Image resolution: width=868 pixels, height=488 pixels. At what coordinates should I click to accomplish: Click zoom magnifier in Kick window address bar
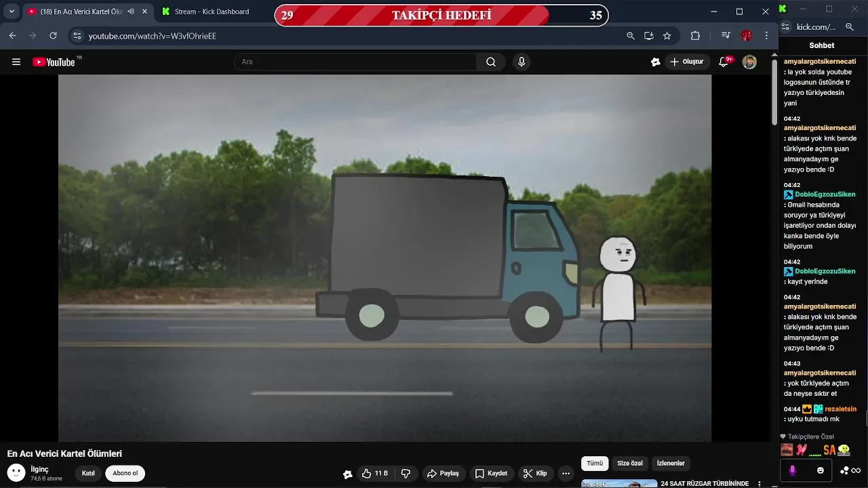pyautogui.click(x=850, y=27)
